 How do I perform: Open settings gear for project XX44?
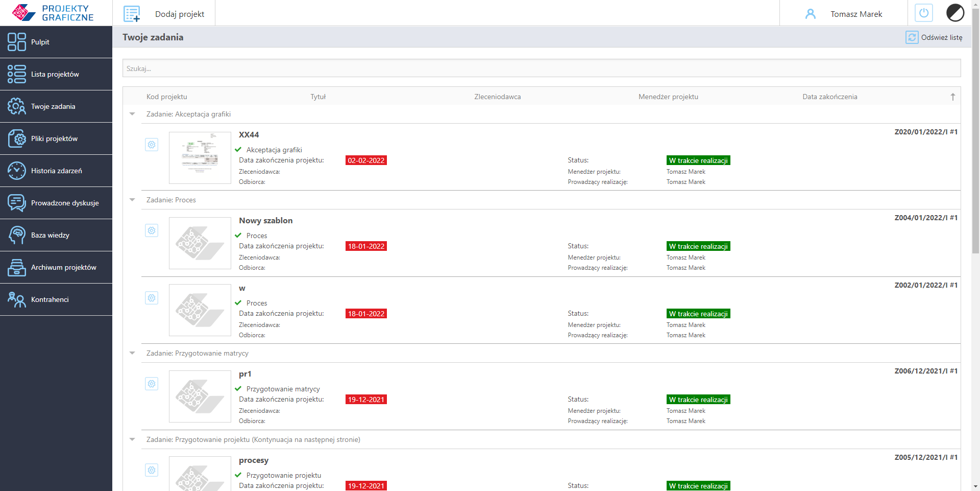[152, 145]
